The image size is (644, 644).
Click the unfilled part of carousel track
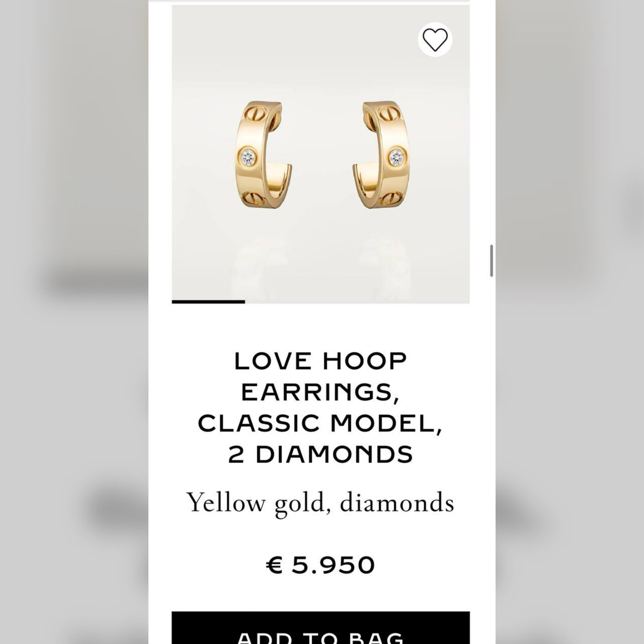(x=357, y=302)
